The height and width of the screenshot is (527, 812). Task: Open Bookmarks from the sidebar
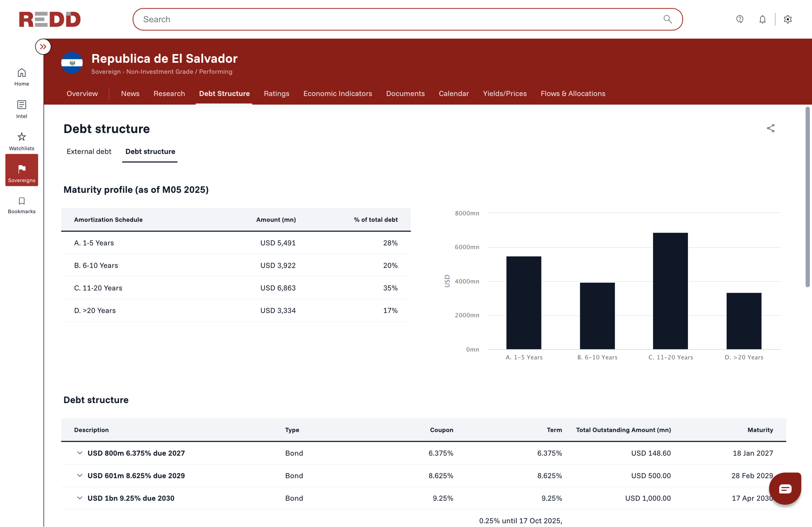click(x=22, y=201)
